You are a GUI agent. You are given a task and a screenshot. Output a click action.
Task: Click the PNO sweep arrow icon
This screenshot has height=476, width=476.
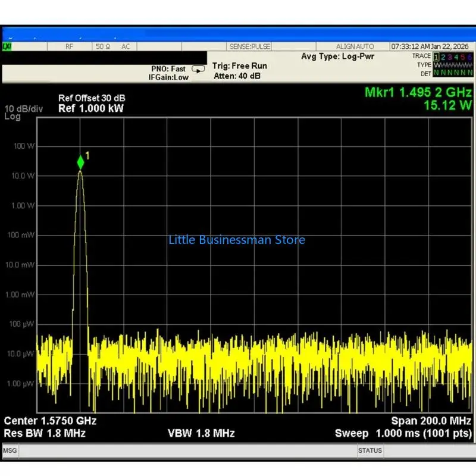pos(198,70)
